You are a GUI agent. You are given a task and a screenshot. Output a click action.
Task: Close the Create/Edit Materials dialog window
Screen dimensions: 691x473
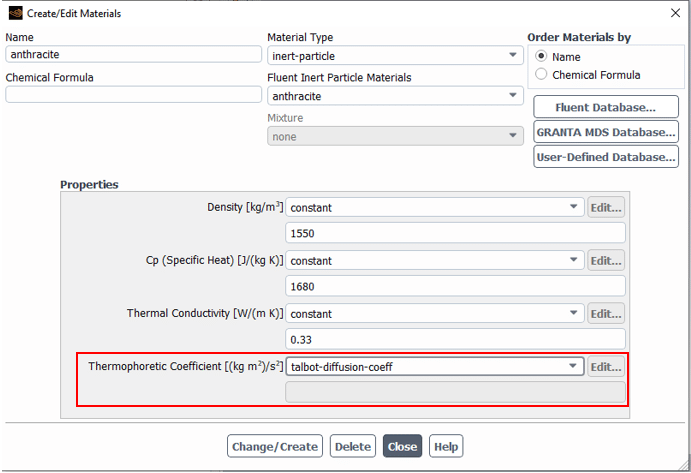[673, 12]
